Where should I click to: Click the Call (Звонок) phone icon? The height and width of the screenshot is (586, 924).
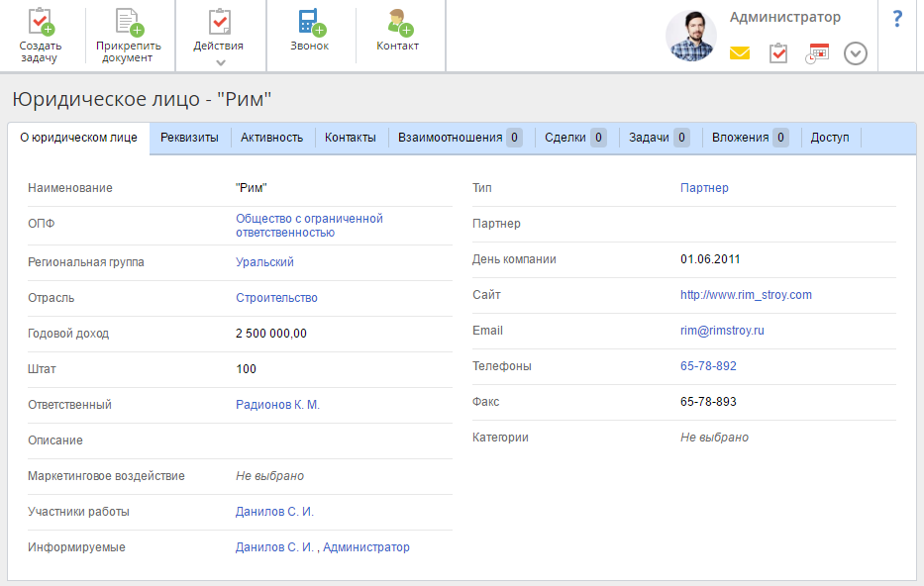pos(310,23)
